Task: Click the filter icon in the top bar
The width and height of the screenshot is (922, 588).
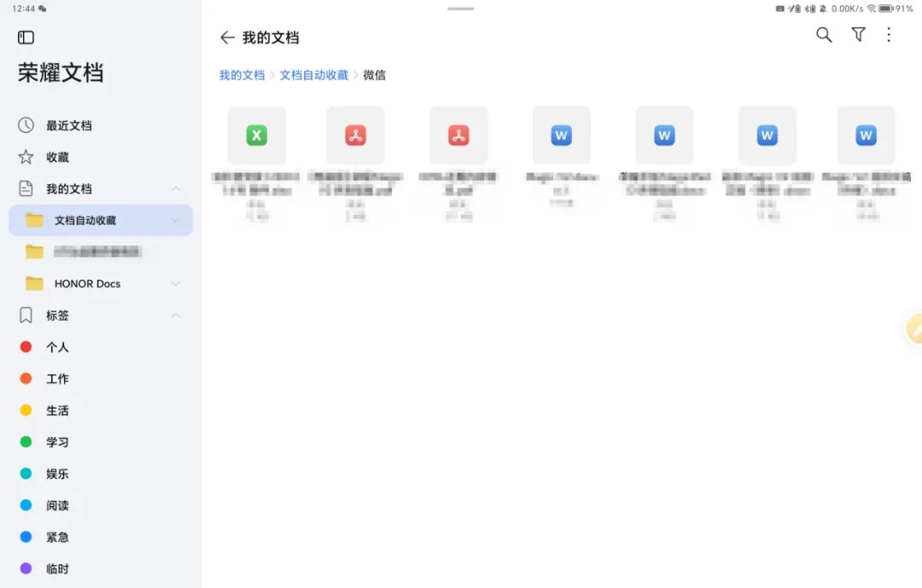Action: (858, 35)
